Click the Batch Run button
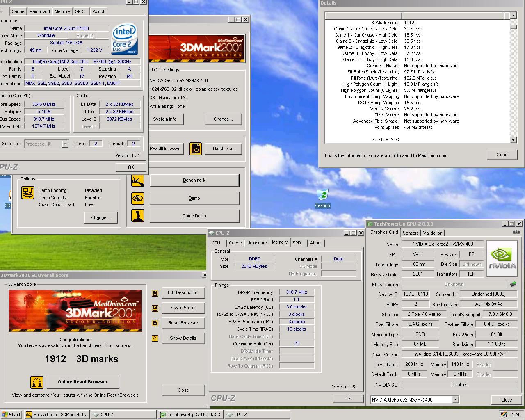 223,149
